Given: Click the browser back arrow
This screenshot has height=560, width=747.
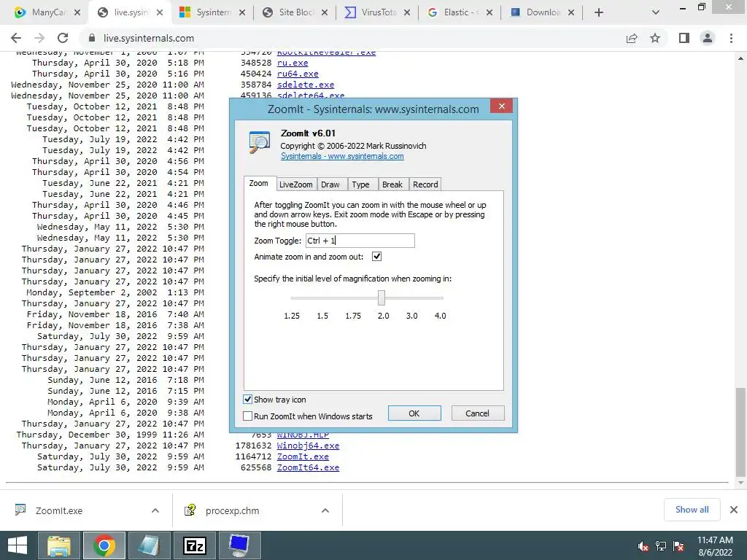Looking at the screenshot, I should (16, 38).
